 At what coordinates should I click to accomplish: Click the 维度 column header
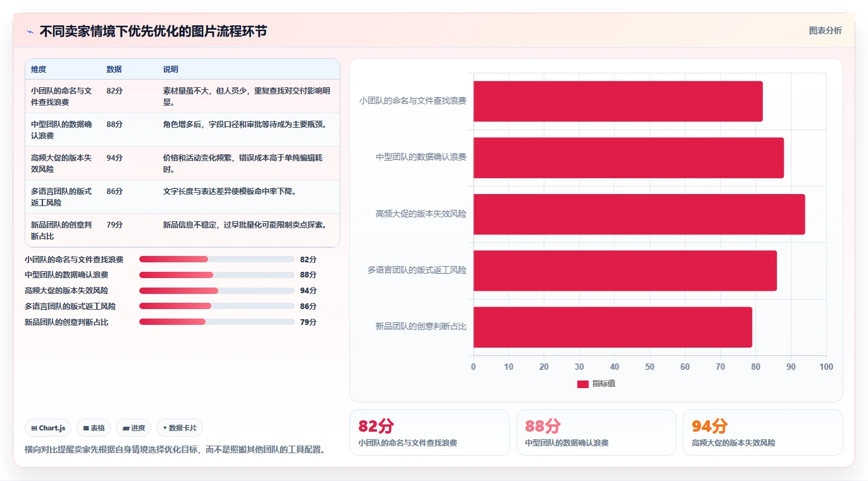[39, 70]
